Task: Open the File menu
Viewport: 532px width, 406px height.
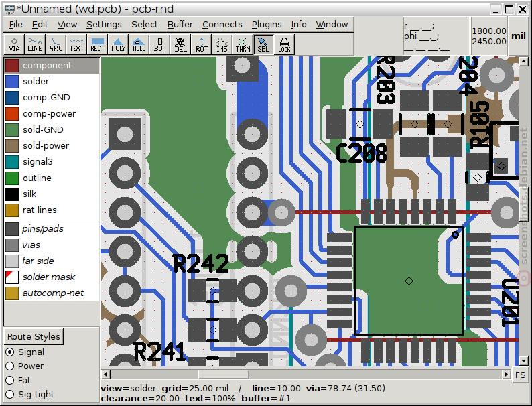Action: (15, 24)
